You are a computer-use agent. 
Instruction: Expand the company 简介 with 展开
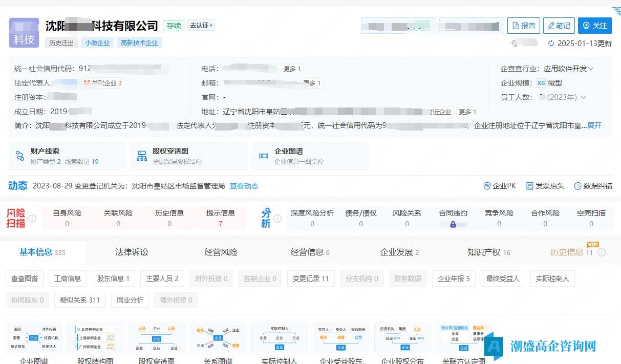click(594, 125)
